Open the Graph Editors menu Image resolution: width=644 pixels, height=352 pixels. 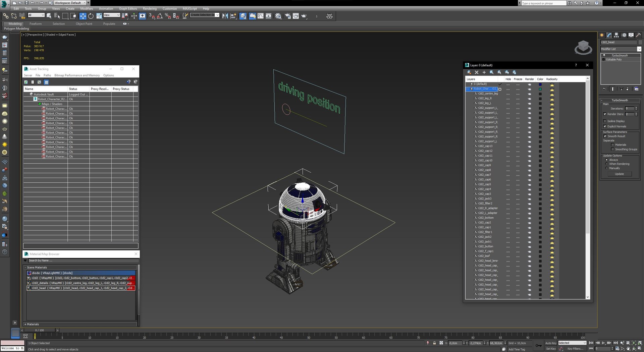coord(128,9)
